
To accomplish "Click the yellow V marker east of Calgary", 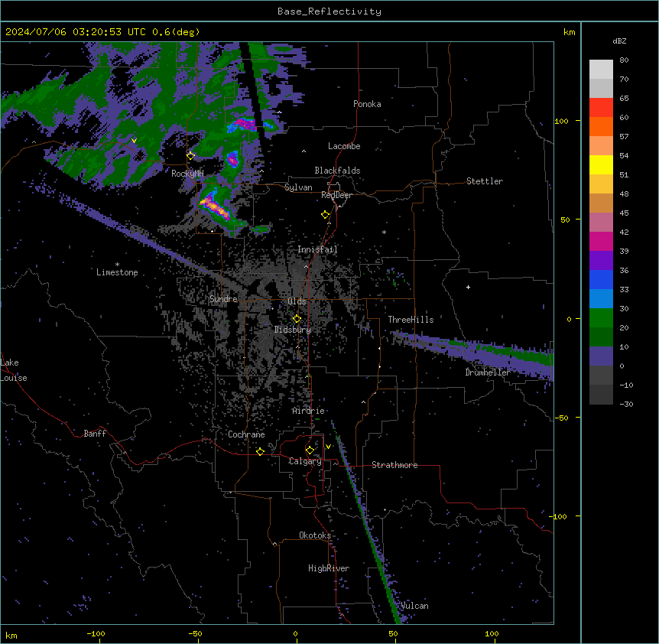I will pos(328,447).
